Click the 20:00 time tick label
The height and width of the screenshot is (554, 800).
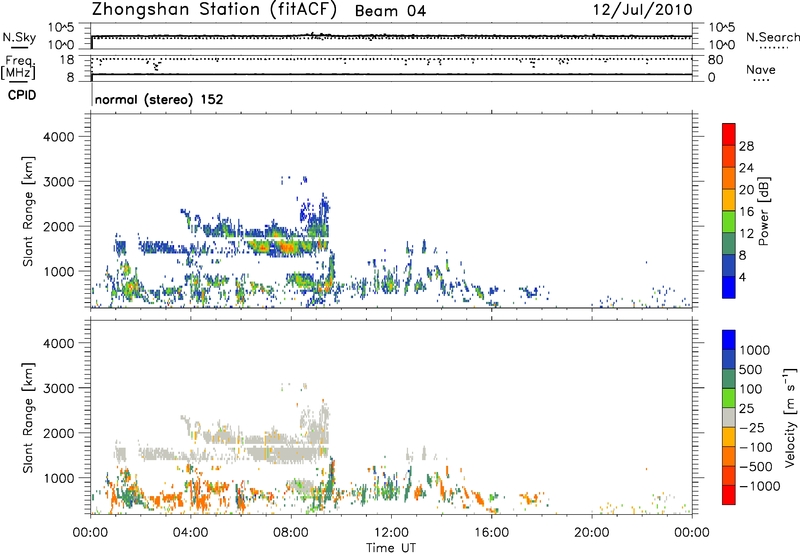coord(591,533)
